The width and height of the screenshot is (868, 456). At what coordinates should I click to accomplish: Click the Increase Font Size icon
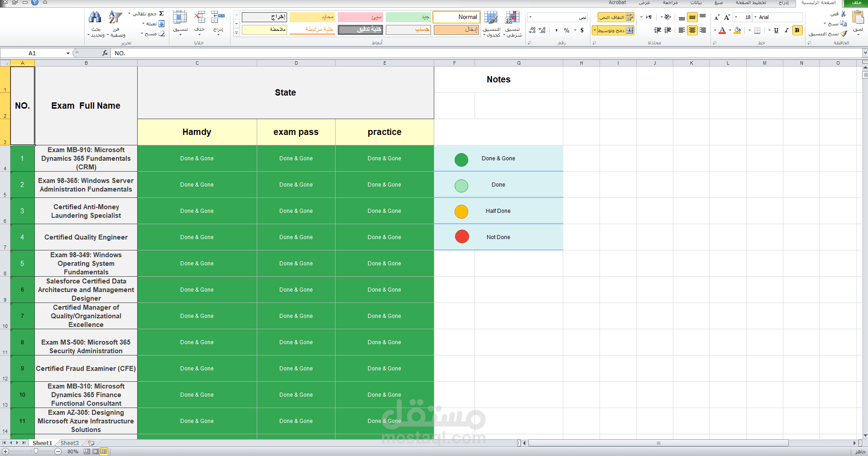tap(727, 17)
